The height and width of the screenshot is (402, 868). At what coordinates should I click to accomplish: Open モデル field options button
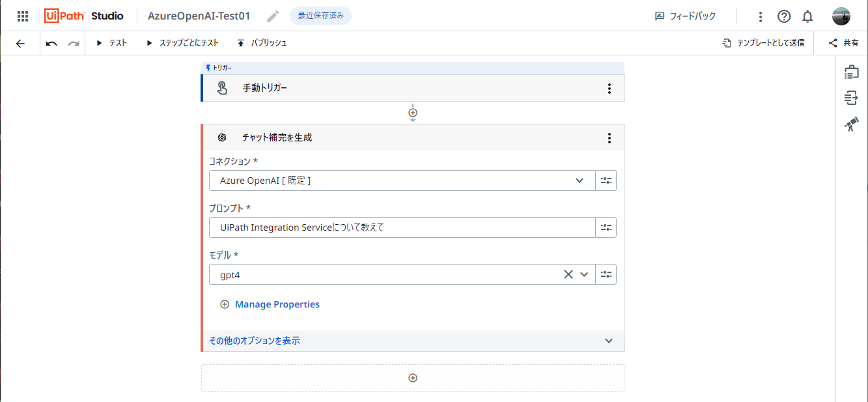[606, 274]
